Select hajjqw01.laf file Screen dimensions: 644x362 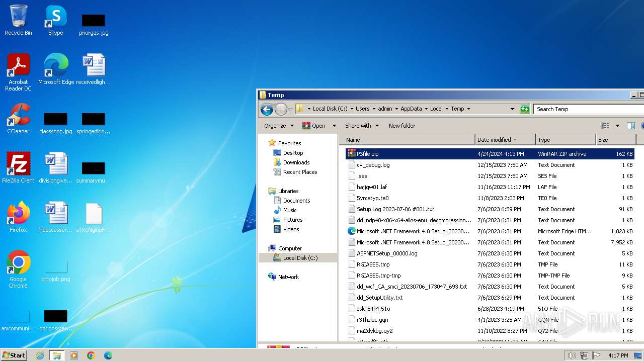[490, 187]
